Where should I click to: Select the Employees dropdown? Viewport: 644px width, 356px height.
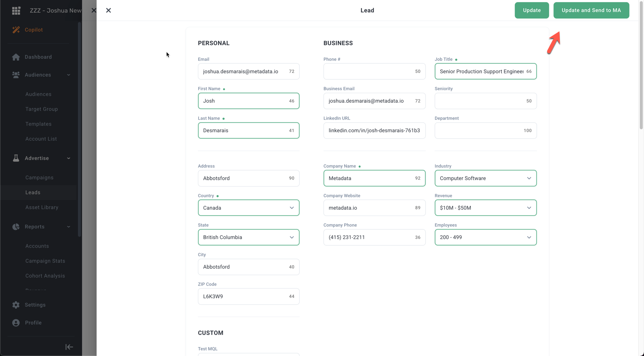(485, 237)
